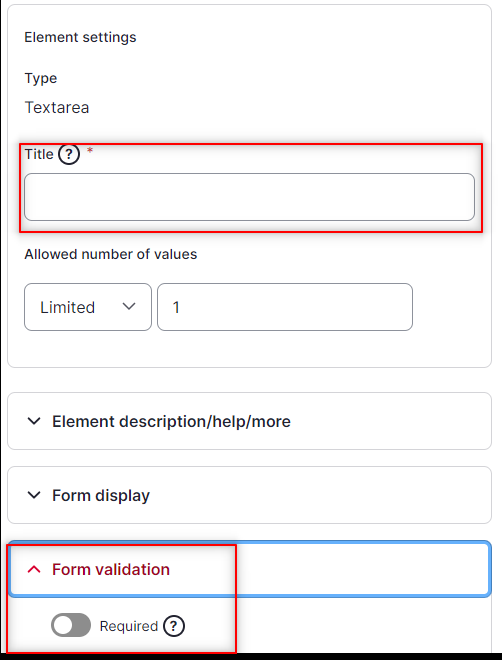Click the Type label text
The image size is (502, 660).
[41, 79]
